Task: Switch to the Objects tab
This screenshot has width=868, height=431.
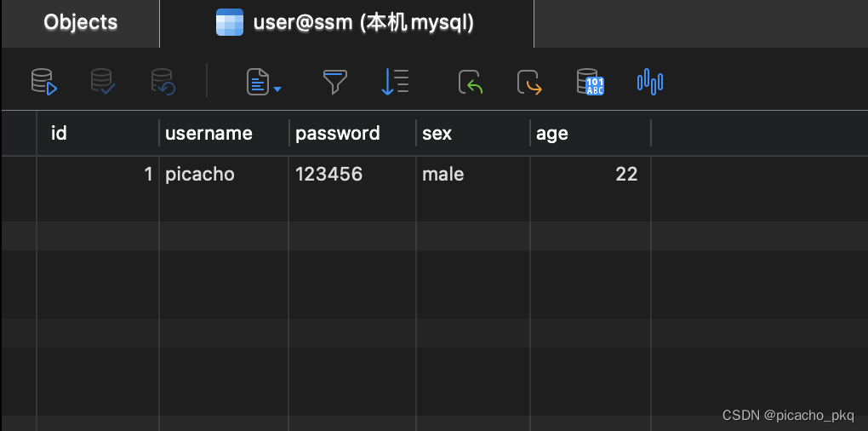Action: pos(80,23)
